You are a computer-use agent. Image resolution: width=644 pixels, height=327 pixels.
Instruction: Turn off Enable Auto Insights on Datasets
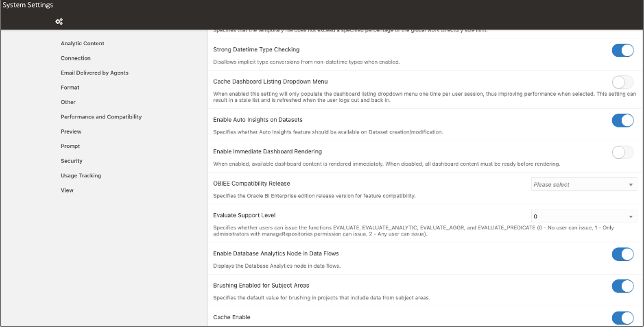tap(623, 120)
